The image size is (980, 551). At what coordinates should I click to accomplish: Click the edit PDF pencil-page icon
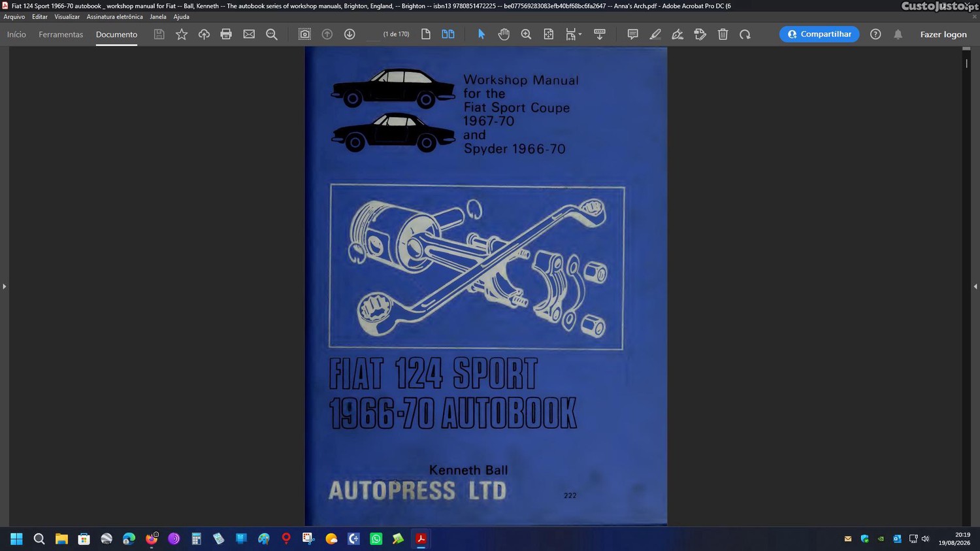(700, 34)
